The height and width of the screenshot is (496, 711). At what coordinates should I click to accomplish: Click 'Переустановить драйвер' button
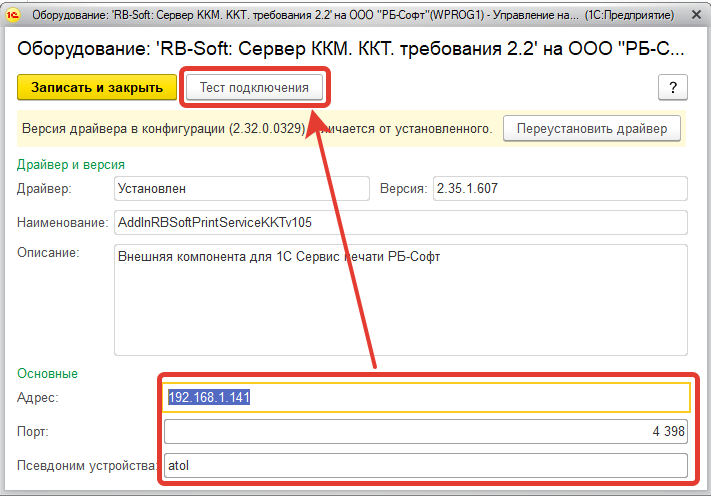click(x=592, y=128)
